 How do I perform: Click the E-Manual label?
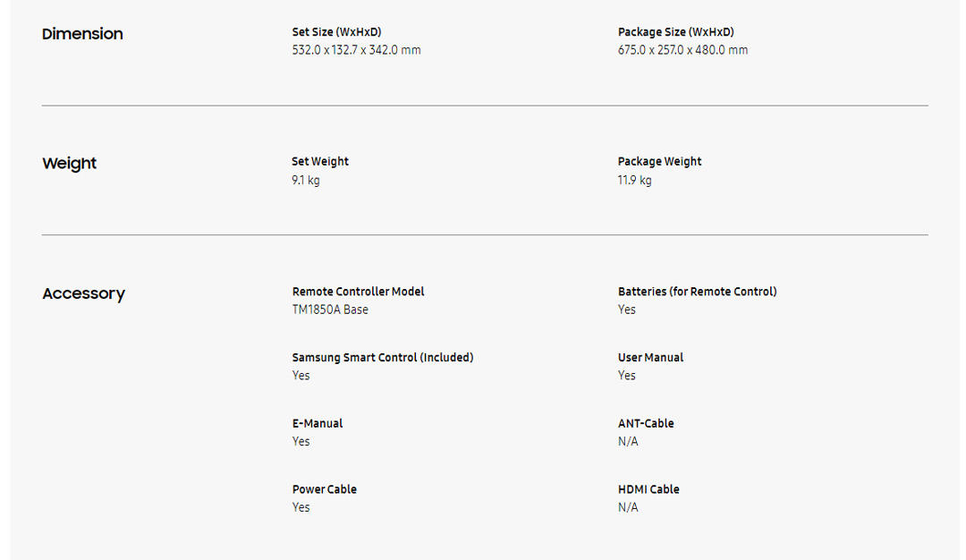(x=318, y=424)
